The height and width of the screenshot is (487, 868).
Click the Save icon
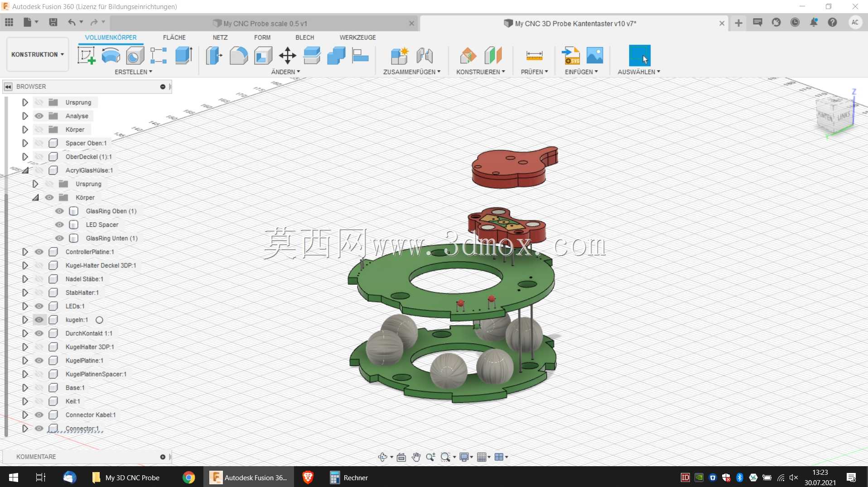pyautogui.click(x=53, y=22)
